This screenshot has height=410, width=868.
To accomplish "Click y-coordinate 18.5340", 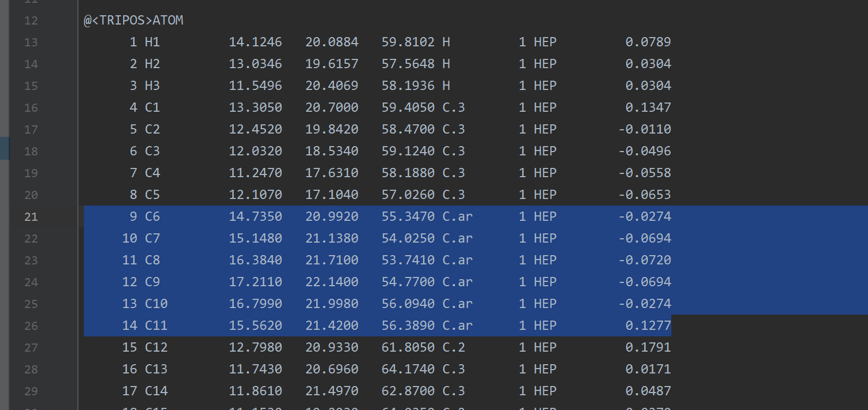I will pyautogui.click(x=332, y=151).
